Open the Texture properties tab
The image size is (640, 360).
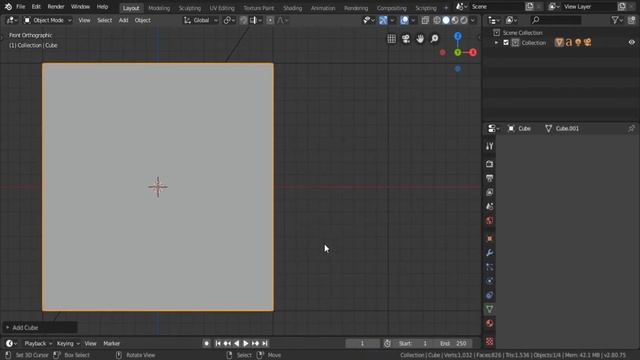pyautogui.click(x=489, y=341)
